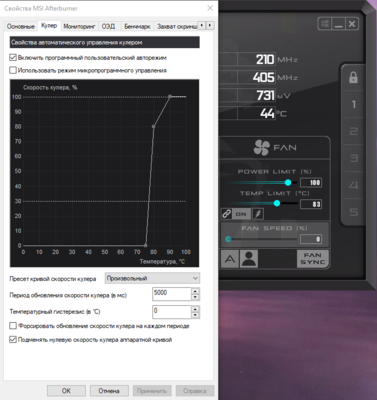Click the OK button

click(66, 391)
